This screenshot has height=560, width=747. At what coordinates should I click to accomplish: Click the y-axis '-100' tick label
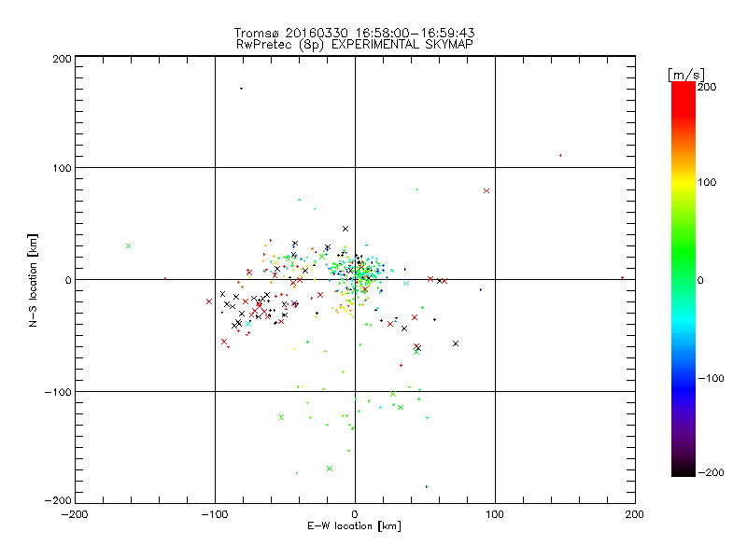pyautogui.click(x=58, y=392)
